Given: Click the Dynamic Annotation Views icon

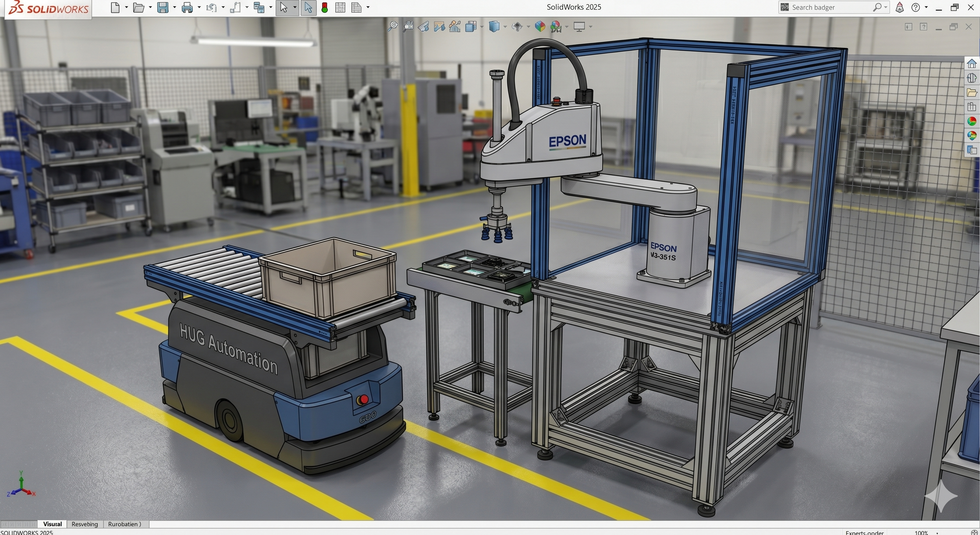Looking at the screenshot, I should click(455, 26).
